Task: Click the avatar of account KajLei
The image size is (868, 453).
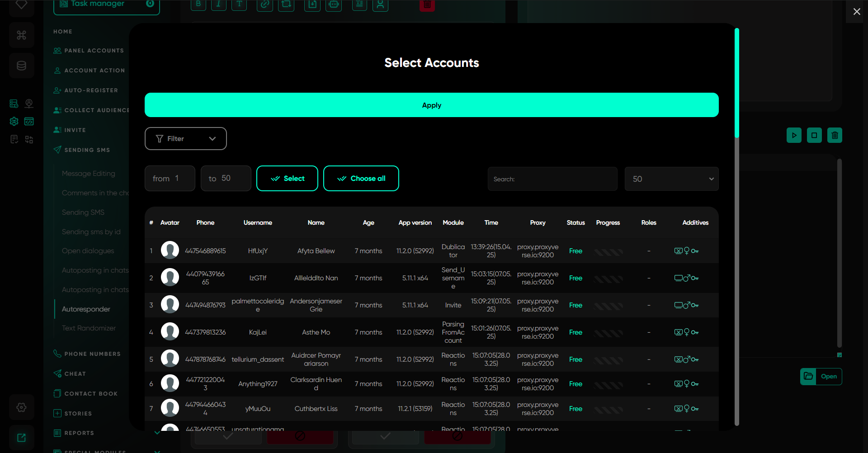Action: [x=170, y=332]
